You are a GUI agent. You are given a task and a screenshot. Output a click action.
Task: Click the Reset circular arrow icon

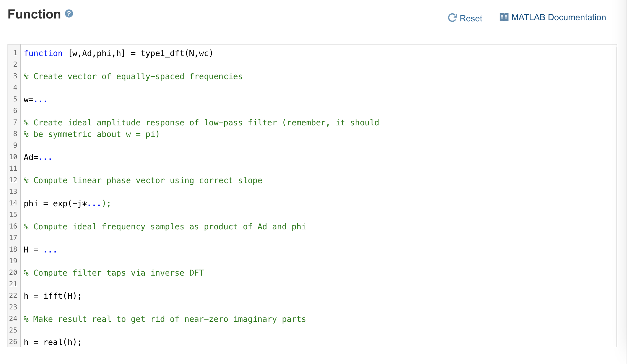point(452,18)
